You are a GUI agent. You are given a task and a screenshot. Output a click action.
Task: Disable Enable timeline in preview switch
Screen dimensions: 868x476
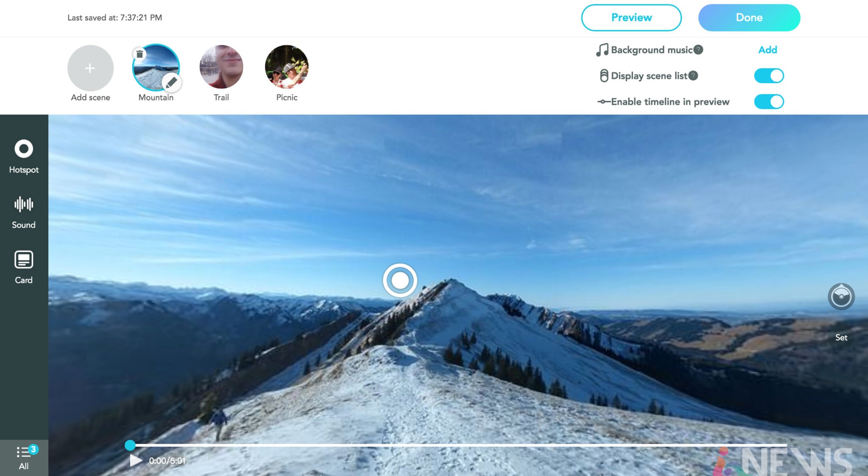(769, 102)
